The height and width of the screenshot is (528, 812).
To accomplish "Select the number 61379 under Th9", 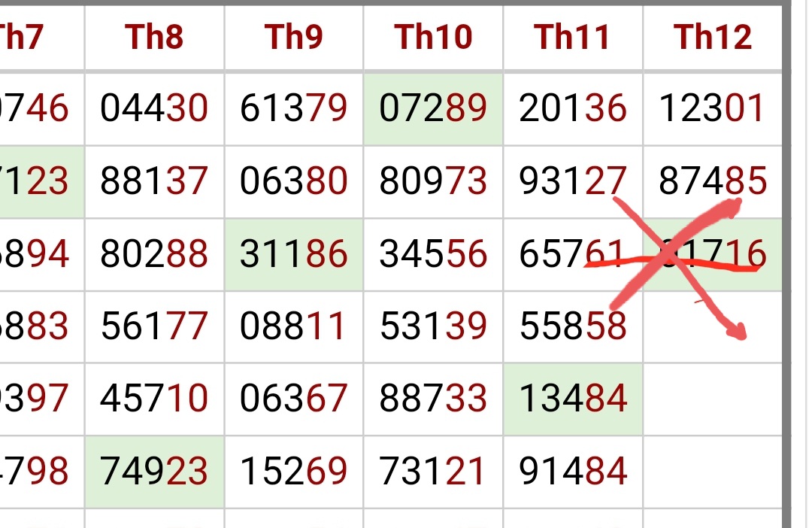I will [x=294, y=109].
